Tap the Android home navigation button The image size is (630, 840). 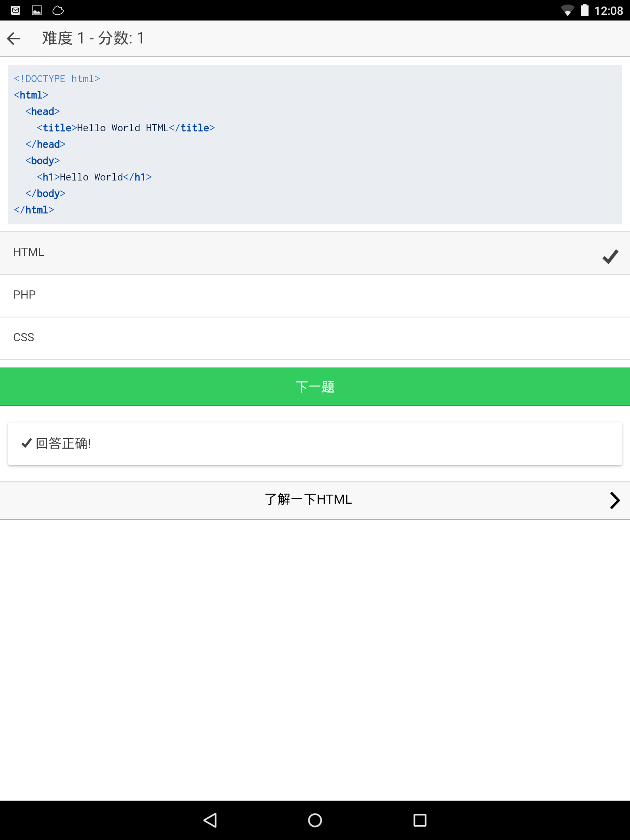pos(315,820)
